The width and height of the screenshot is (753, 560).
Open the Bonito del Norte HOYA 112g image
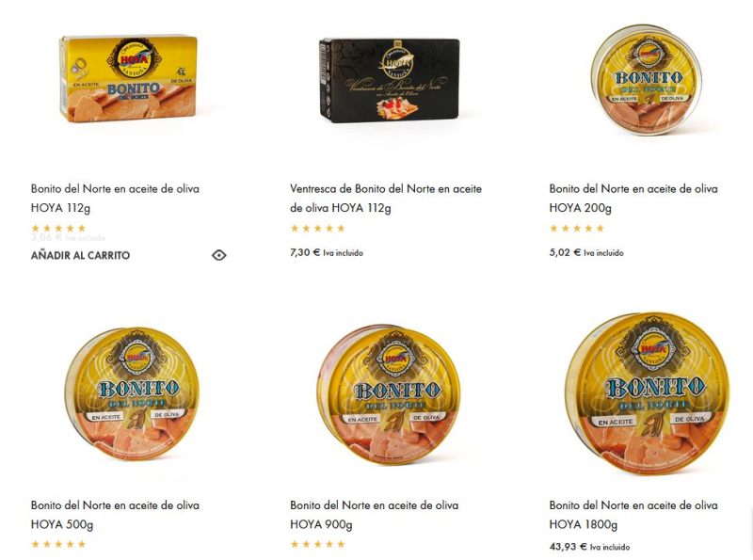pos(128,78)
